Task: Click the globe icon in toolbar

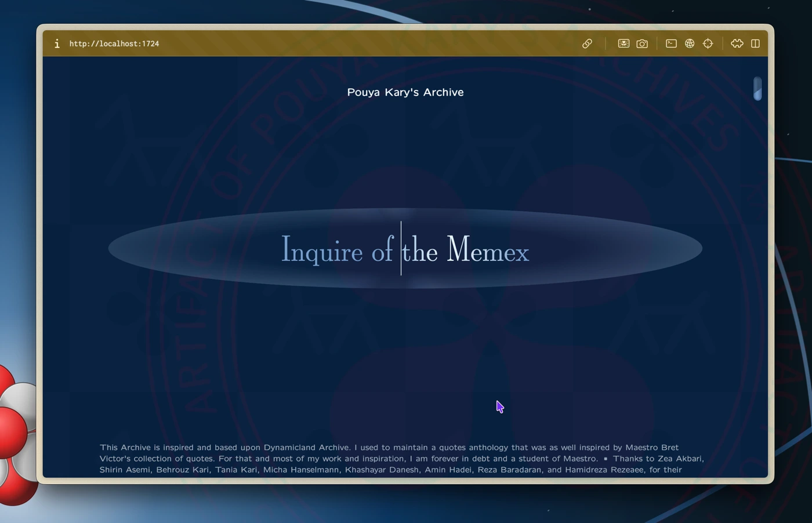Action: point(690,44)
